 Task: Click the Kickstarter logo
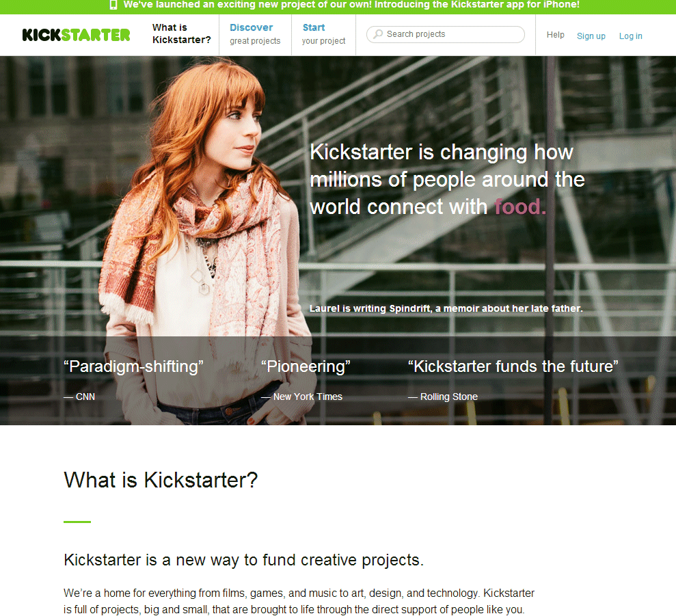tap(76, 35)
